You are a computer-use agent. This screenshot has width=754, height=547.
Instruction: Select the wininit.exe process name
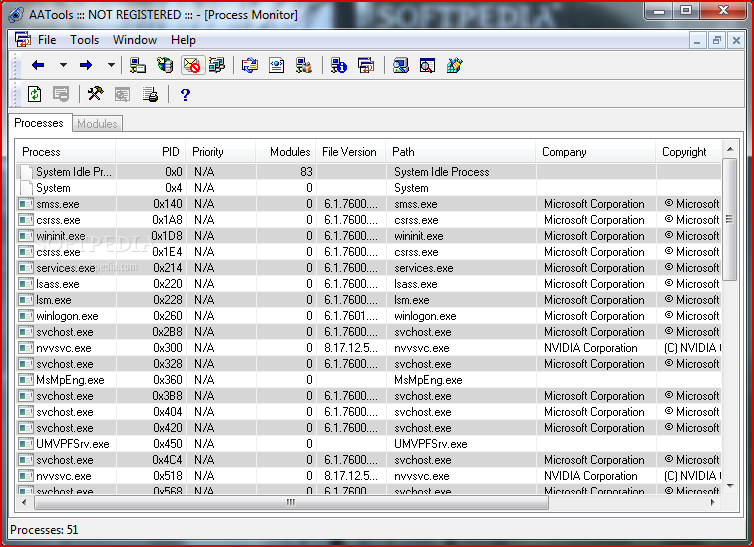point(61,236)
